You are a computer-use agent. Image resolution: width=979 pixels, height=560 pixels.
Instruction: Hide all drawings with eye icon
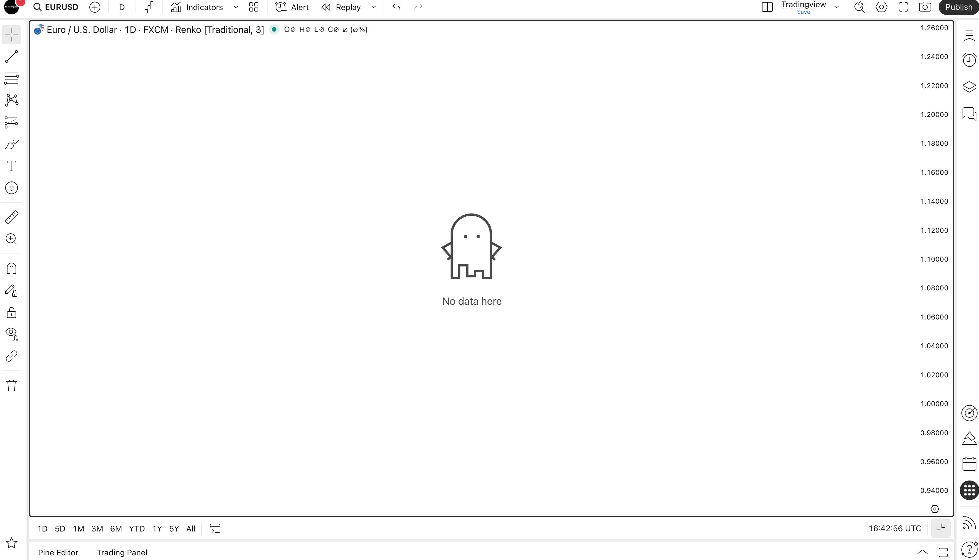12,334
